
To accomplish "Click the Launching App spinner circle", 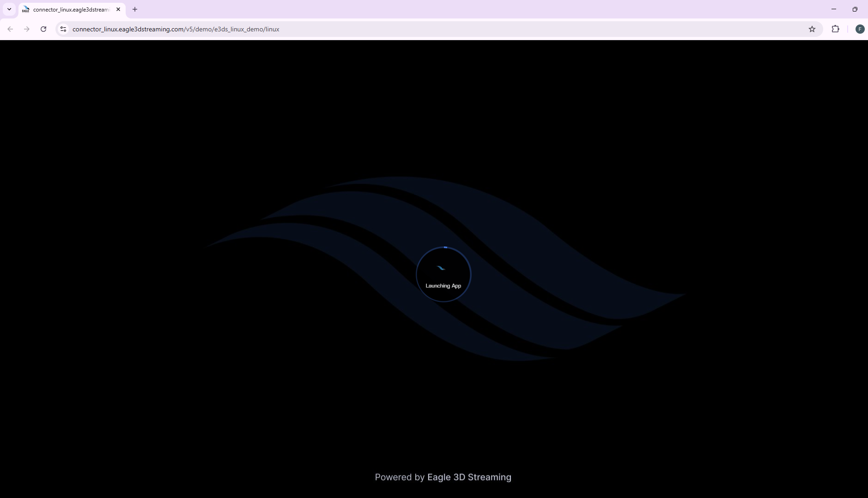I will [443, 274].
